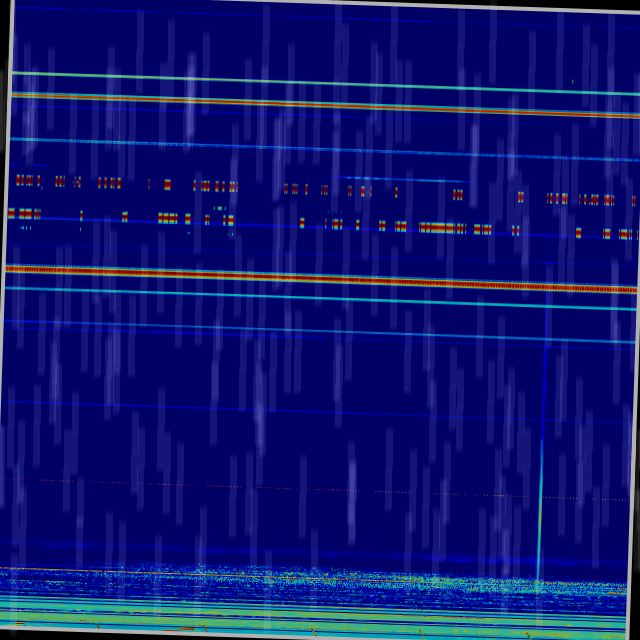The height and width of the screenshot is (640, 640).
Task: Click the orange-red line below the top cyan line
Action: coord(300,103)
